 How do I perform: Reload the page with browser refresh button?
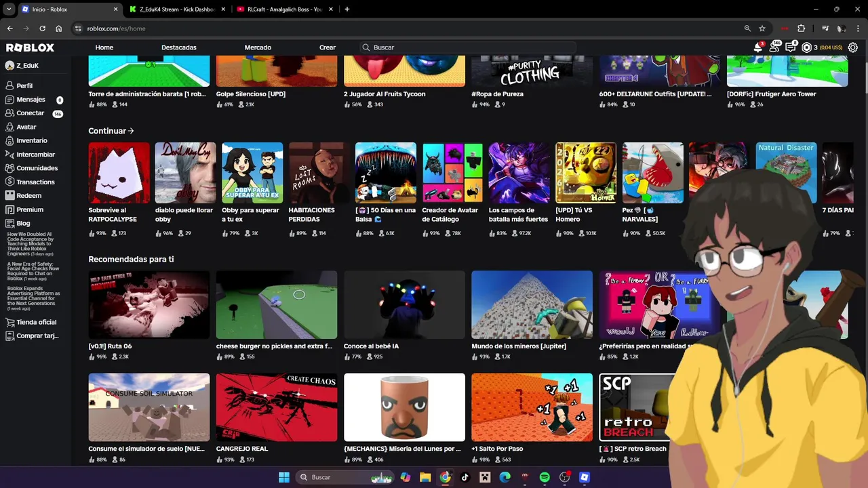42,28
